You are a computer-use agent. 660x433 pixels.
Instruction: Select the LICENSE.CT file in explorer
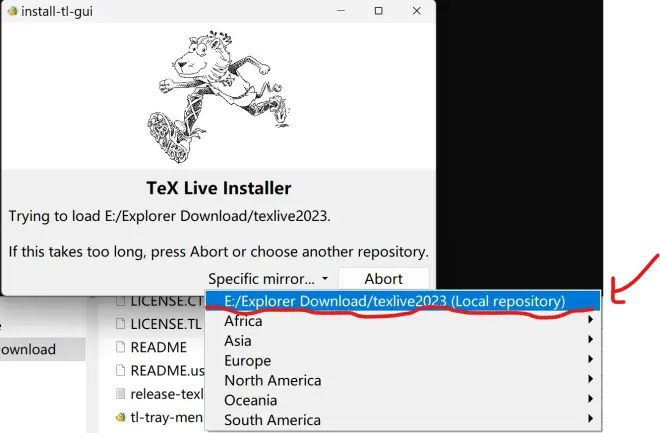pyautogui.click(x=160, y=301)
